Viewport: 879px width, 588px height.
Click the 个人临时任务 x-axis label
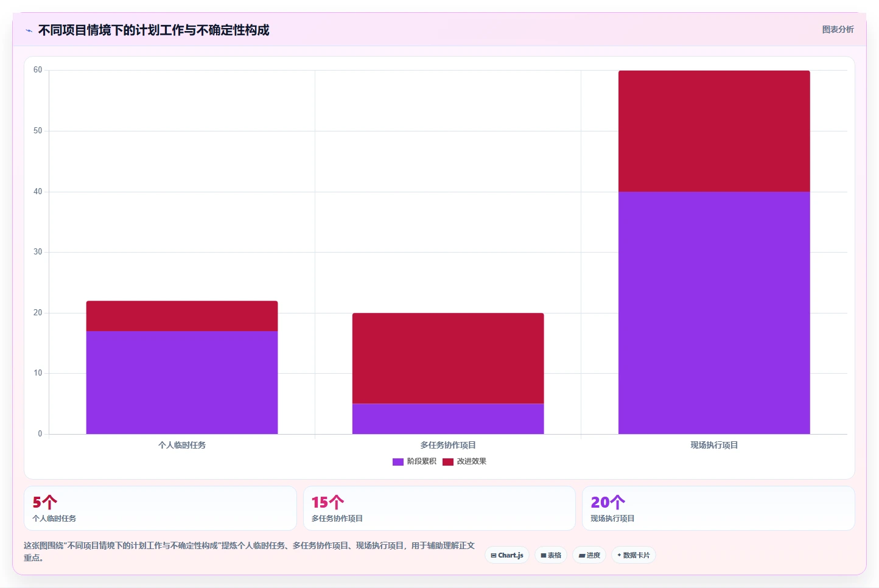pos(182,445)
